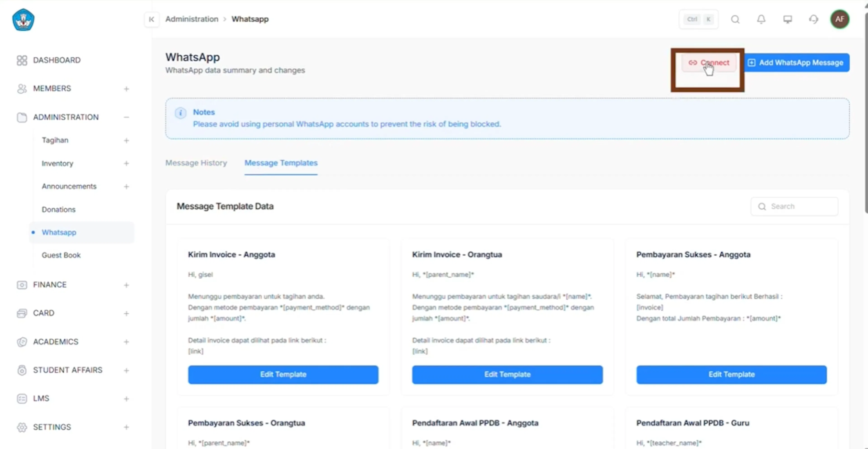Click the Dashboard grid icon
This screenshot has width=868, height=449.
pyautogui.click(x=22, y=60)
